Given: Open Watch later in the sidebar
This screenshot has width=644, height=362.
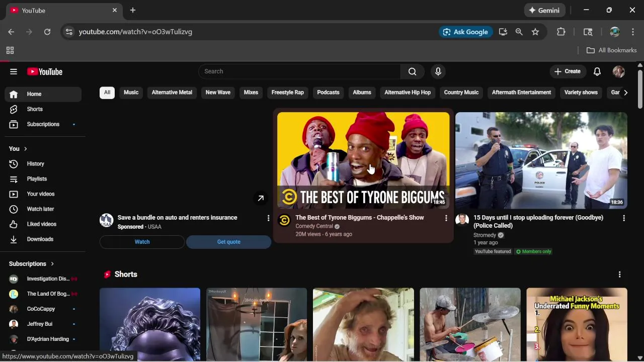Looking at the screenshot, I should click(43, 209).
